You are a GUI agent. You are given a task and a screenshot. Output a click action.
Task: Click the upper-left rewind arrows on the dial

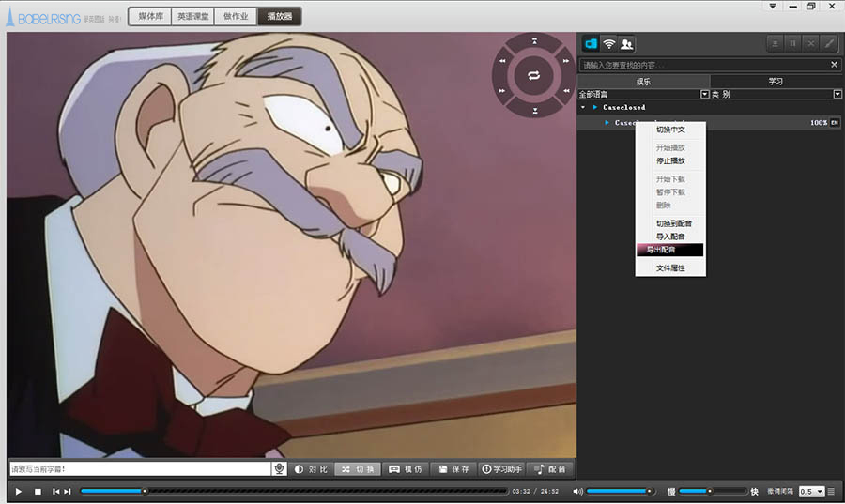pos(503,61)
